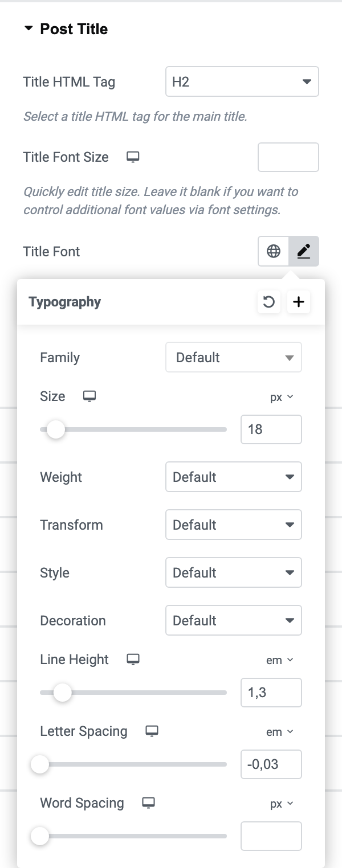The height and width of the screenshot is (868, 342).
Task: Click the Word Spacing slider handle
Action: click(x=40, y=836)
